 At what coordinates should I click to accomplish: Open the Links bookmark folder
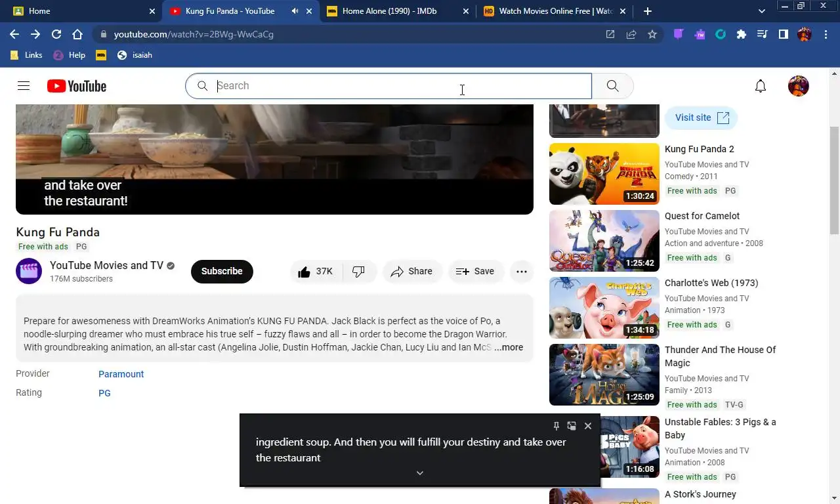click(x=26, y=55)
